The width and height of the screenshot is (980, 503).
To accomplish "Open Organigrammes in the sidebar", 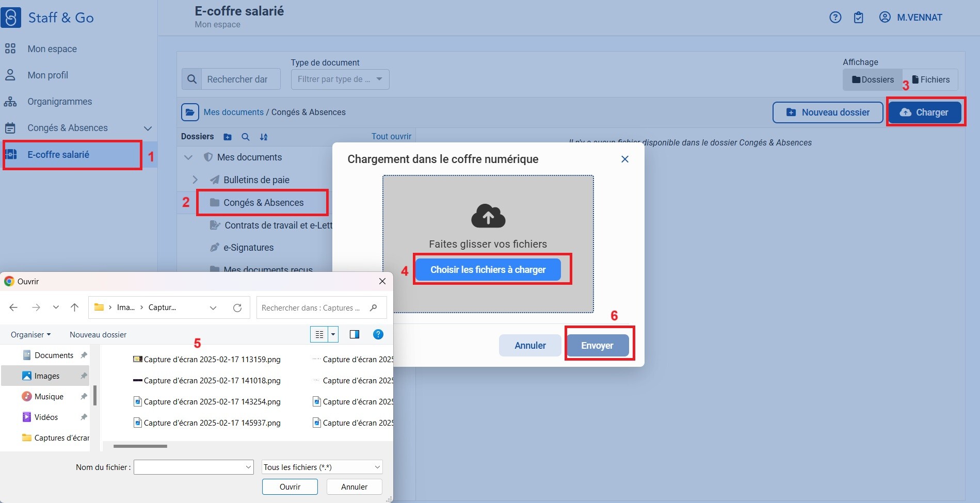I will (x=59, y=102).
